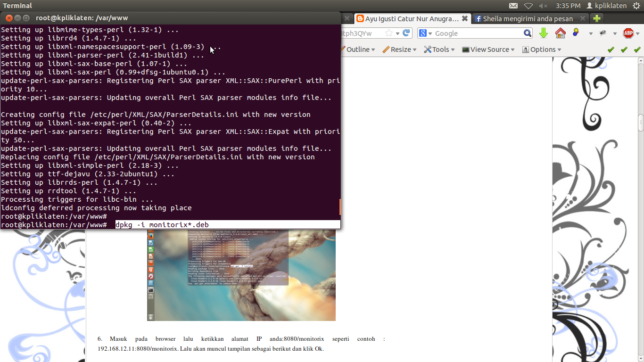Click the scroll-up arrow on the page scrollbar

(640, 60)
